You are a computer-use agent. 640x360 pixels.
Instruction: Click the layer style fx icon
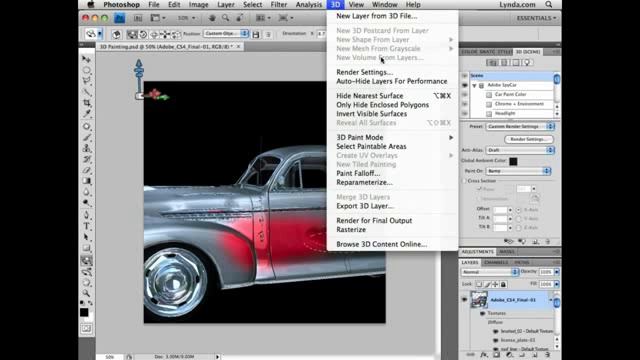[484, 355]
